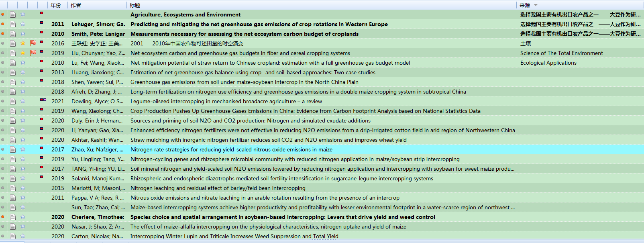Toggle orange unread dot on Smith, Pete row

[x=3, y=34]
